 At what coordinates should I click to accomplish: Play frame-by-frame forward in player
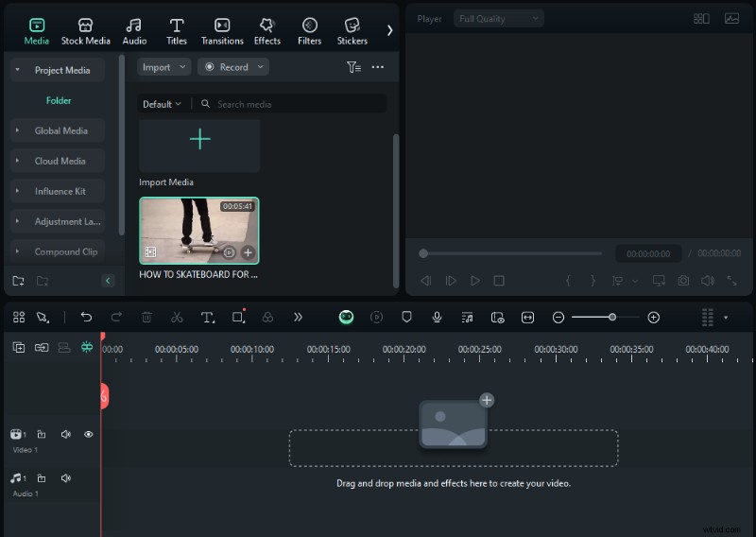[451, 281]
